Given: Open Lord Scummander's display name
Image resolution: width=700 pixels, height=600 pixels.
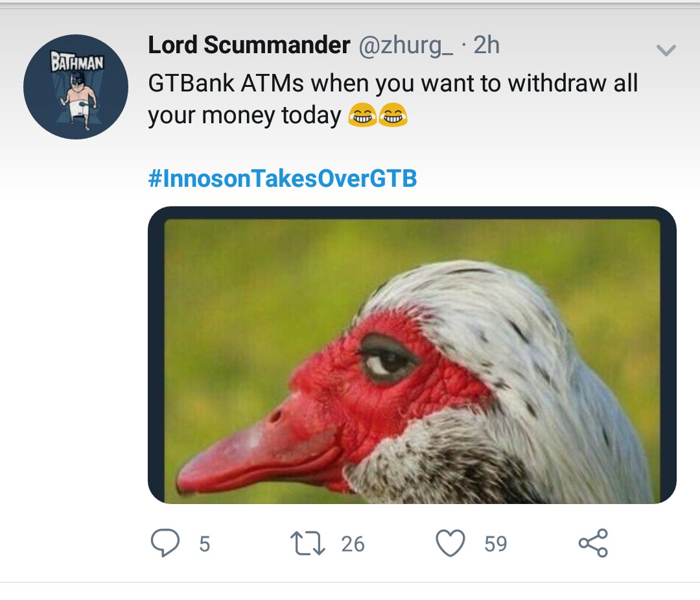Looking at the screenshot, I should (x=249, y=45).
